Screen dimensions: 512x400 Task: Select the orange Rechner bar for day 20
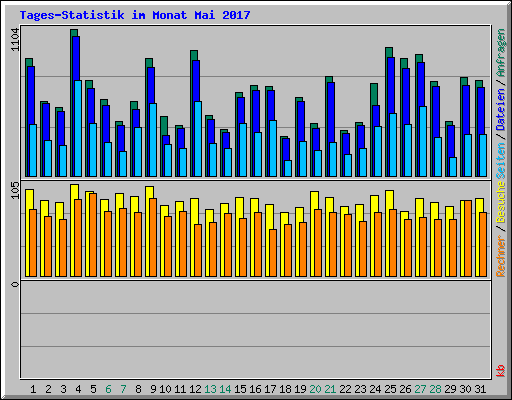pos(318,243)
